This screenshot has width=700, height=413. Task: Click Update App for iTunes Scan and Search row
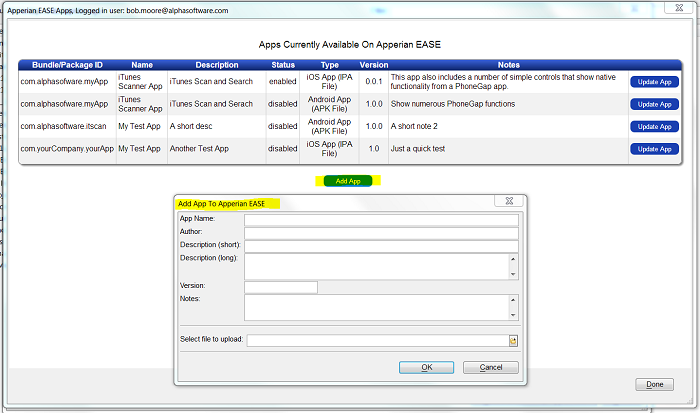pos(654,82)
